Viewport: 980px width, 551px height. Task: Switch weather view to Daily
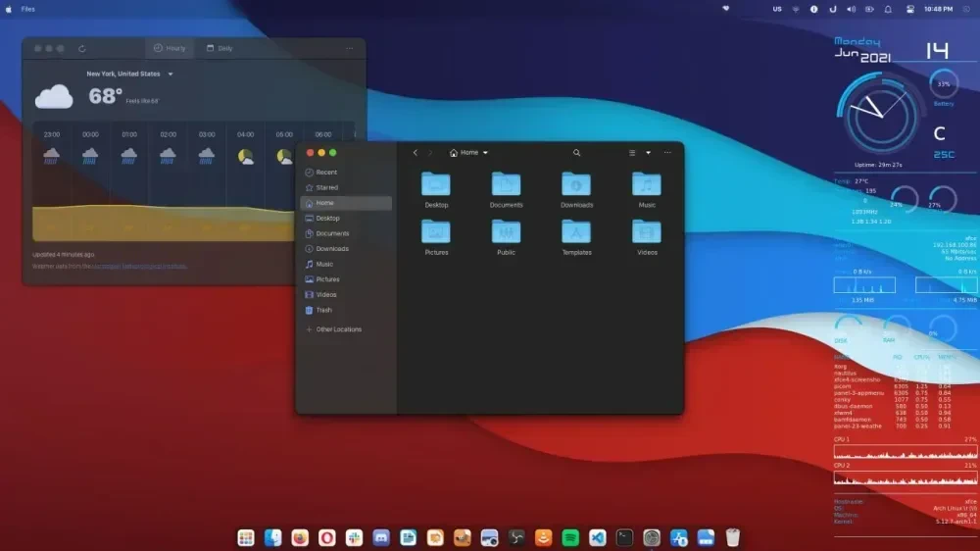click(x=220, y=48)
